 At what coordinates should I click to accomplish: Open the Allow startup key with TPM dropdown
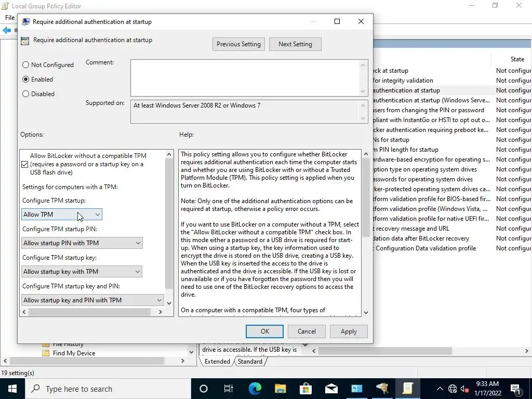point(82,271)
